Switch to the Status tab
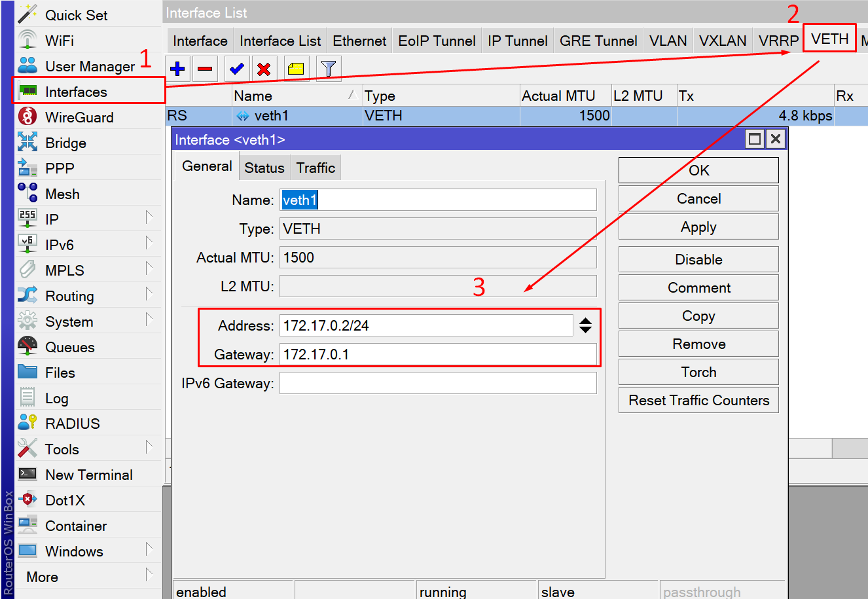Screen dimensions: 868x599 coord(264,168)
